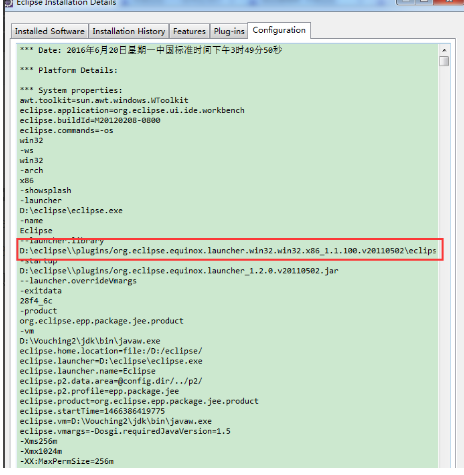Click the '-showsplash' line
This screenshot has width=464, height=475.
click(46, 190)
